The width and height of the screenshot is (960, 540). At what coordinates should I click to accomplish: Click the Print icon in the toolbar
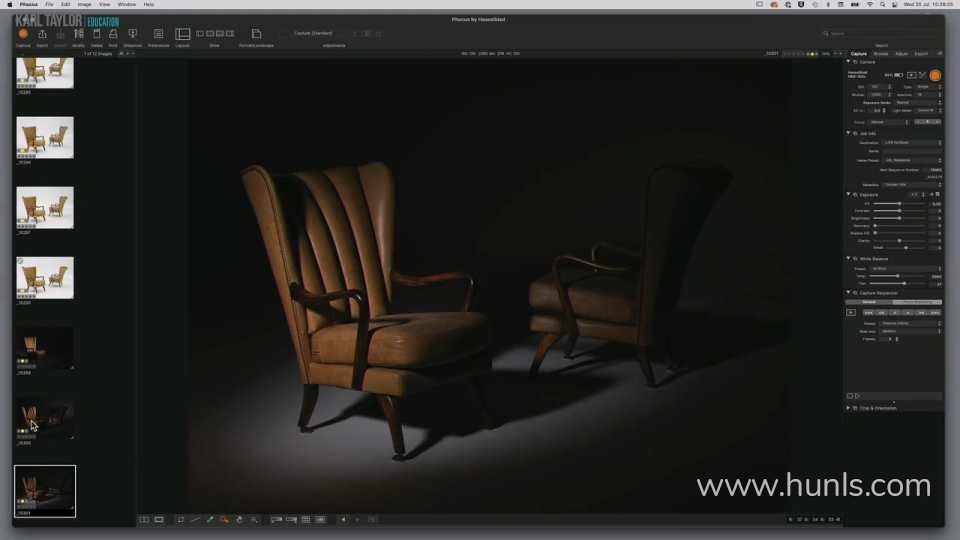[113, 34]
